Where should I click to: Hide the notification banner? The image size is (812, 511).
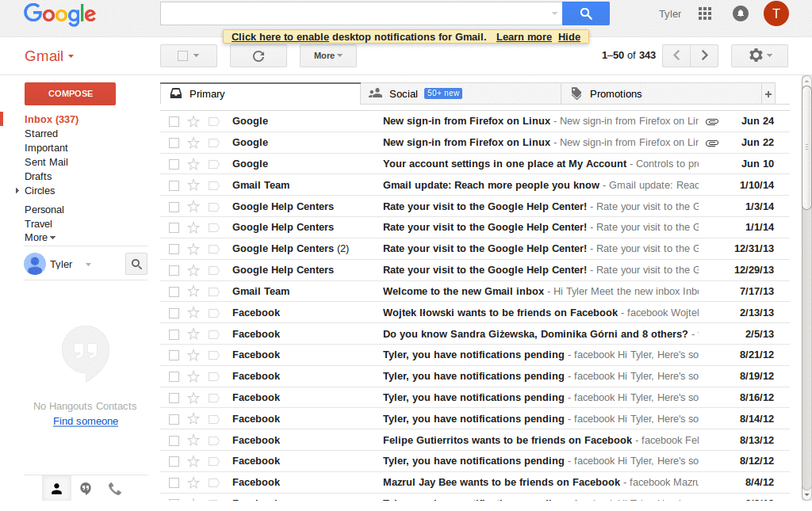569,37
